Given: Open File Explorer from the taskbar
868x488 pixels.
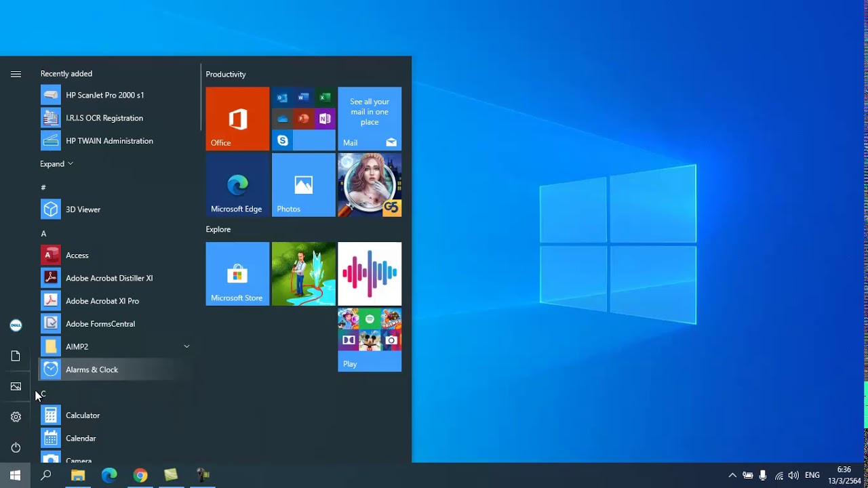Looking at the screenshot, I should pyautogui.click(x=78, y=475).
